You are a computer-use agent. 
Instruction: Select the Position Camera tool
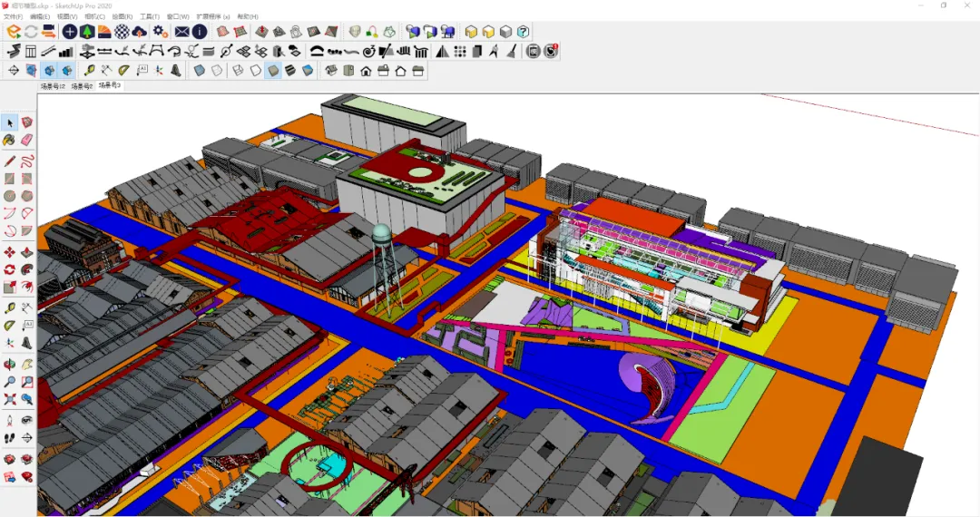pos(10,420)
